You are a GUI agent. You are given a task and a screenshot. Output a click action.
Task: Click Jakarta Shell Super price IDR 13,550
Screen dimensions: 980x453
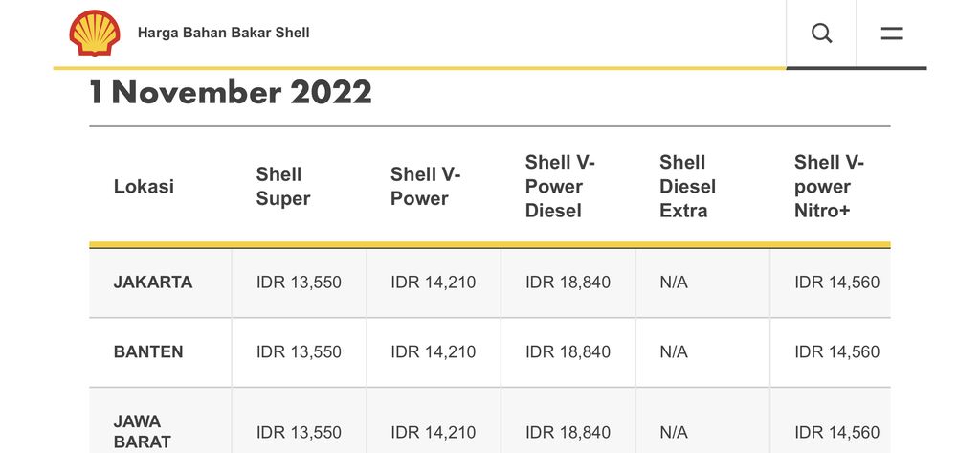tap(299, 283)
